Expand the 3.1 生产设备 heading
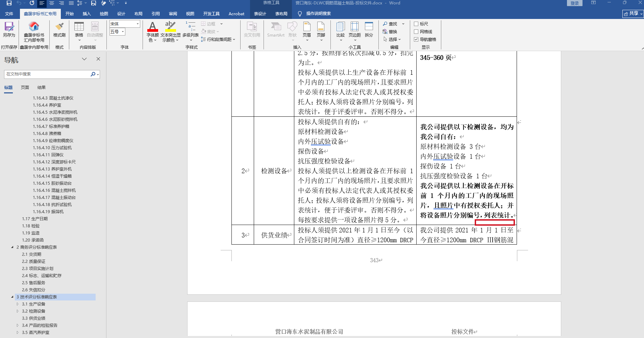Screen dimensions: 644x338 [18, 304]
